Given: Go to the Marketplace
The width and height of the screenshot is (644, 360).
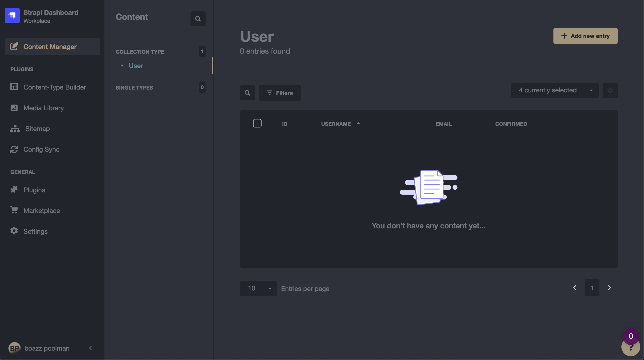Looking at the screenshot, I should 41,211.
